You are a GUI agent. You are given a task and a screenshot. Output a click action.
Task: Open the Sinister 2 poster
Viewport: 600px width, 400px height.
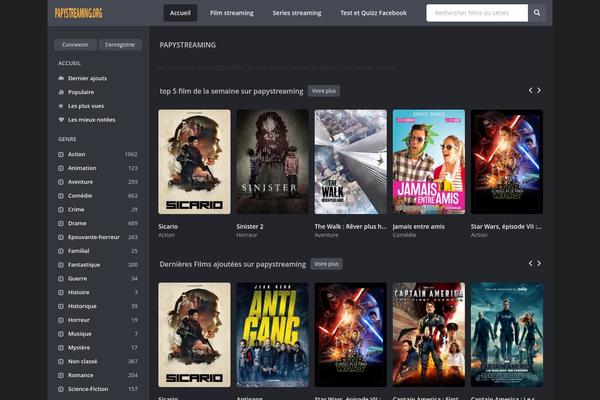click(x=272, y=162)
